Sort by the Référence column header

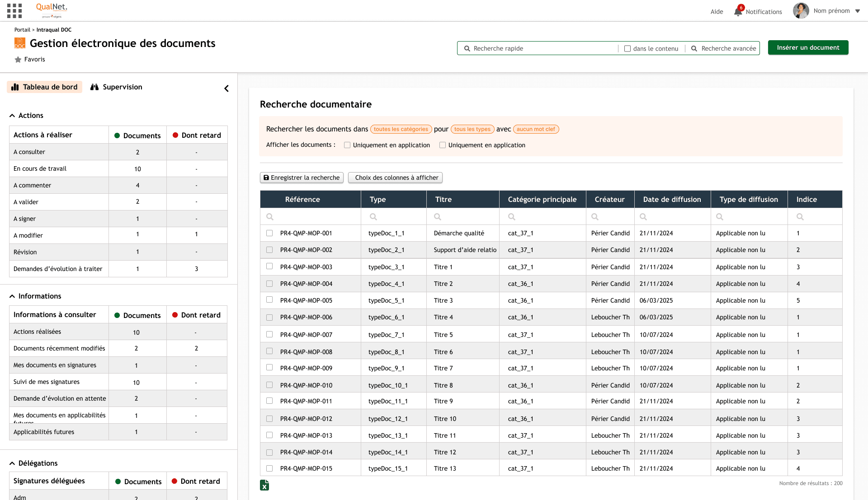click(x=302, y=200)
